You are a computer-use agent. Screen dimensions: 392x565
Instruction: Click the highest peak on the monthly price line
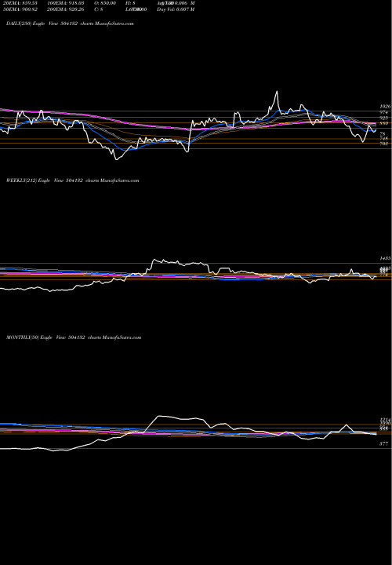(x=158, y=416)
